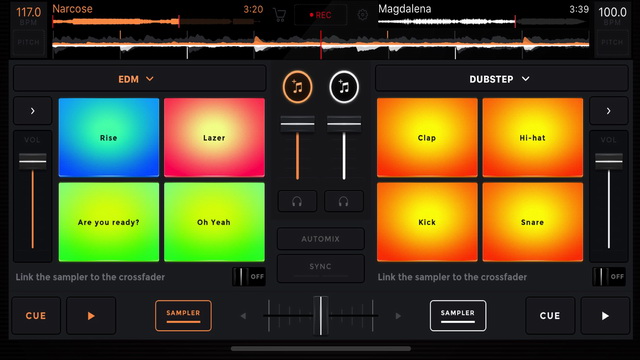Click right sampler VOL slider handle
The width and height of the screenshot is (640, 360).
click(x=609, y=161)
